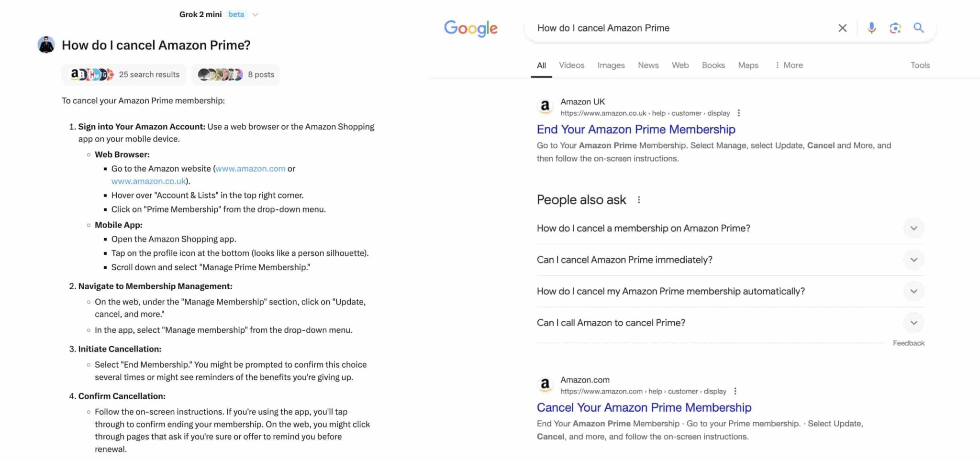
Task: Expand "Can I cancel Amazon Prime immediately?"
Action: [913, 260]
